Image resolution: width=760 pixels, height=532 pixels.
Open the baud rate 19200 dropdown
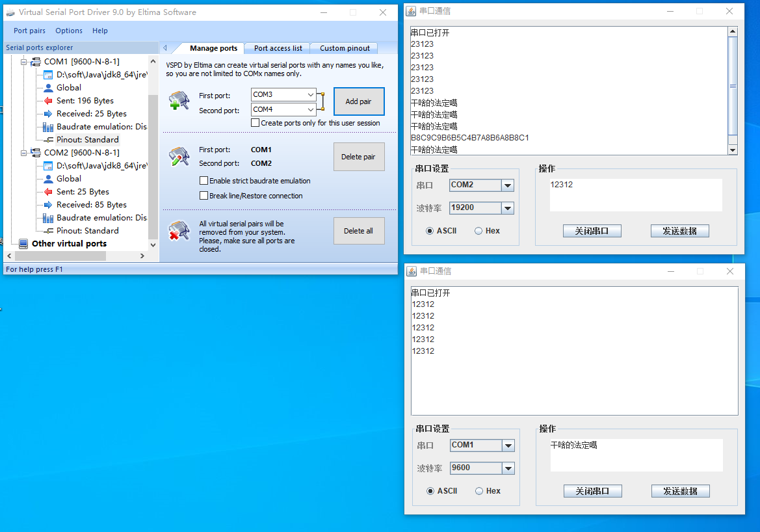coord(508,208)
